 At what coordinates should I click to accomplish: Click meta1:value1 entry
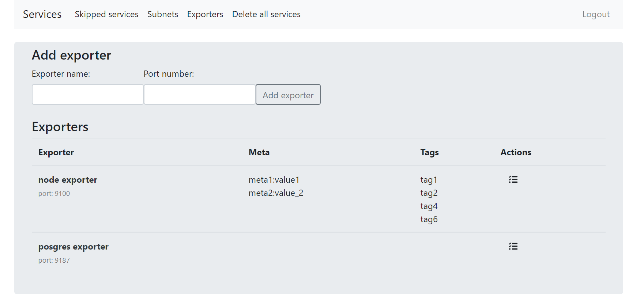pyautogui.click(x=274, y=180)
